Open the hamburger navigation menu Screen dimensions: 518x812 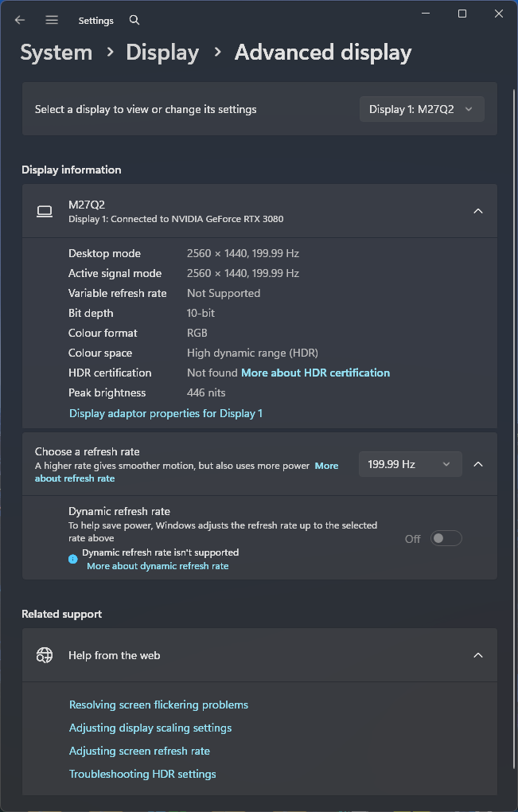click(x=52, y=20)
